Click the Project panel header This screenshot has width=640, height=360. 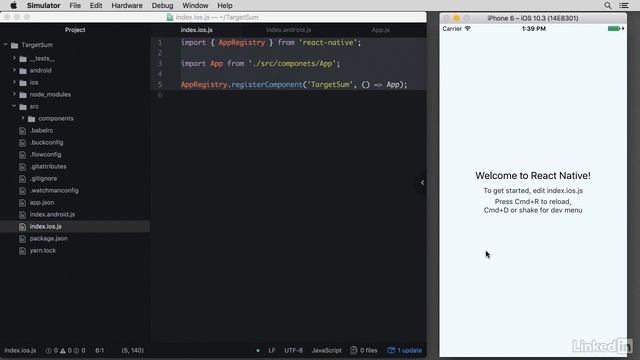point(75,30)
